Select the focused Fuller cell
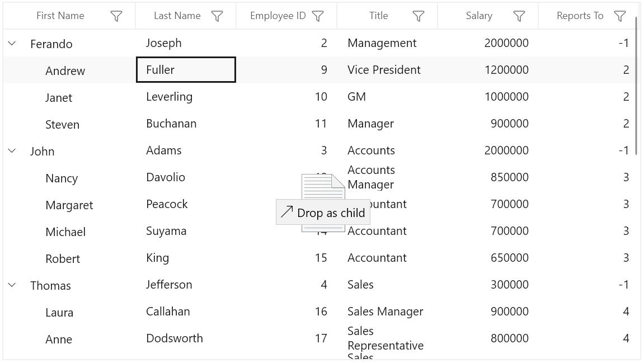Image resolution: width=644 pixels, height=363 pixels. click(186, 70)
